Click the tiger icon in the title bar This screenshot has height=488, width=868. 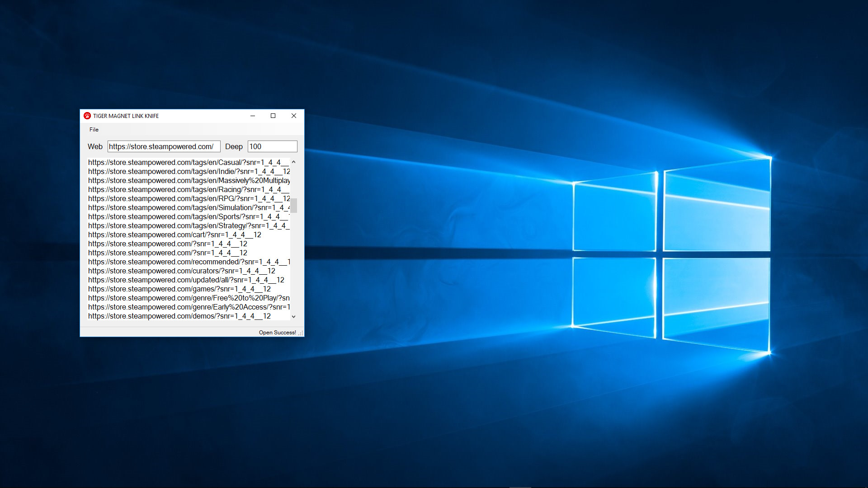point(87,116)
